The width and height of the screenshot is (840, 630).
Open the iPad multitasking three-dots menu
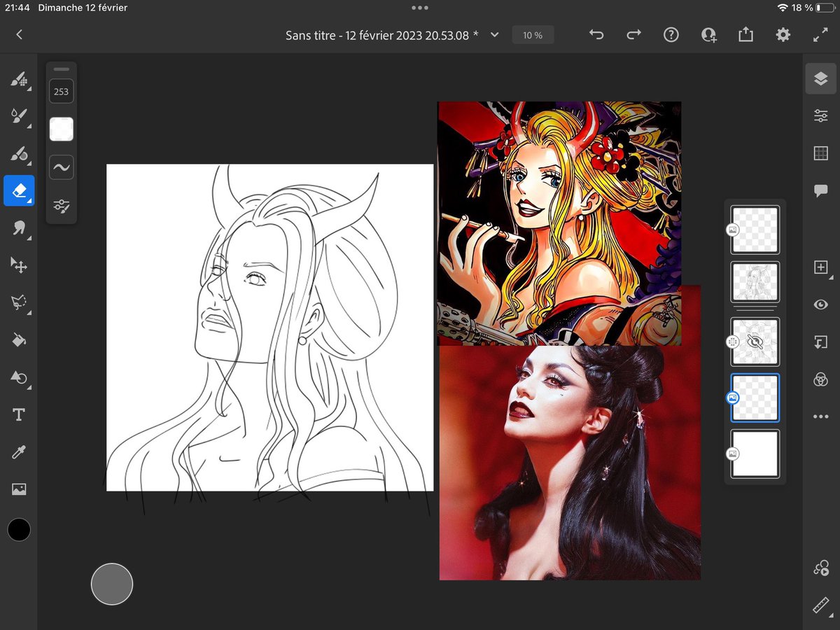click(420, 8)
